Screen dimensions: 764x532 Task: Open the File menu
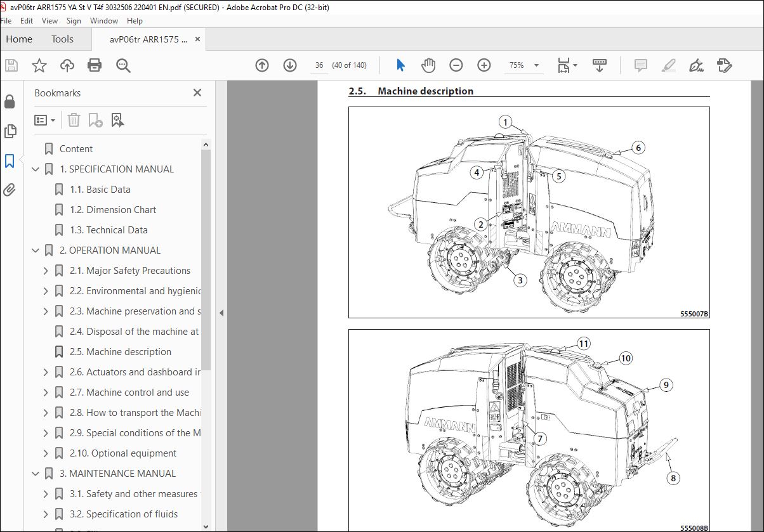pyautogui.click(x=7, y=21)
